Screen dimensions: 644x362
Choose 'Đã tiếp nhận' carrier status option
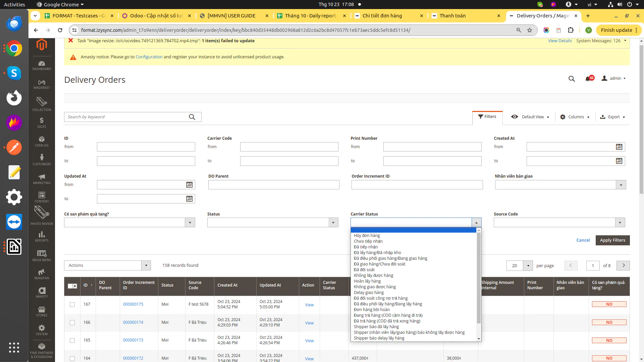click(x=366, y=247)
